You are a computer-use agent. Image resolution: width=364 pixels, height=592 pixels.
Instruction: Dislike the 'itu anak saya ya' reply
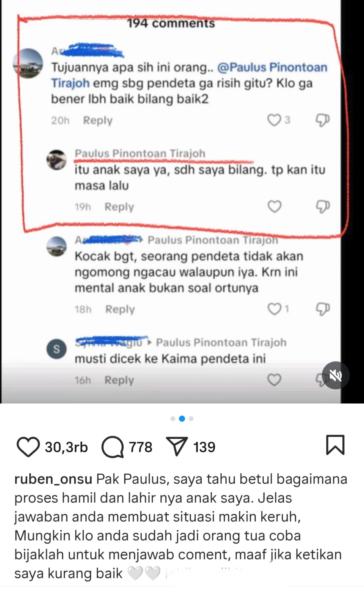pos(323,207)
